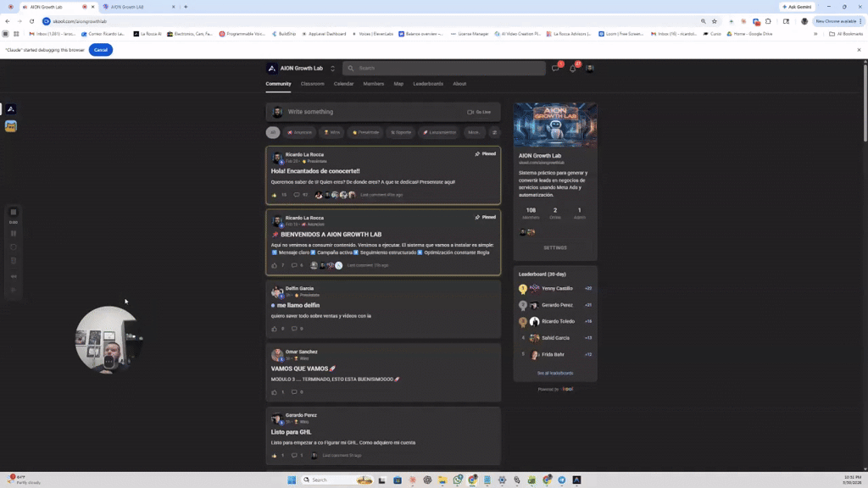Open Chrome extensions puzzle icon
868x488 pixels.
[768, 21]
